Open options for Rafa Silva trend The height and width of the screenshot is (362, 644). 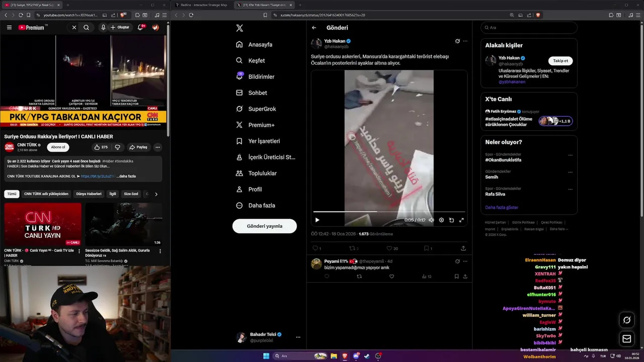point(570,189)
